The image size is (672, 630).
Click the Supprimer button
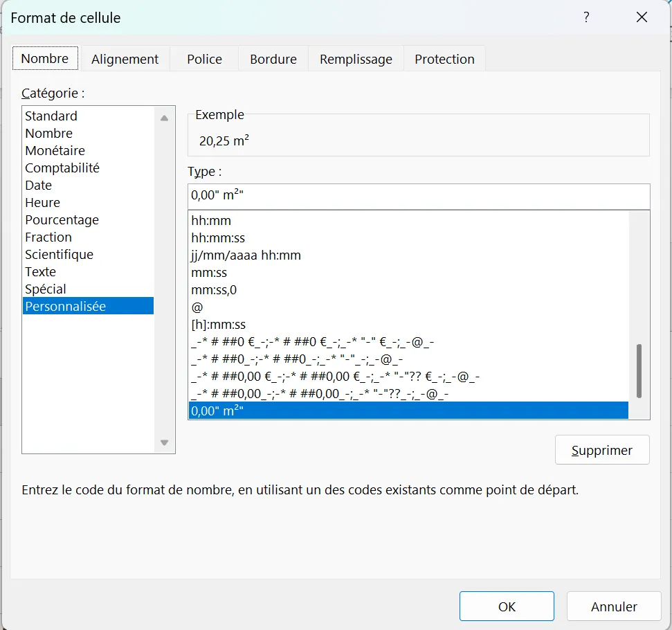[x=601, y=450]
